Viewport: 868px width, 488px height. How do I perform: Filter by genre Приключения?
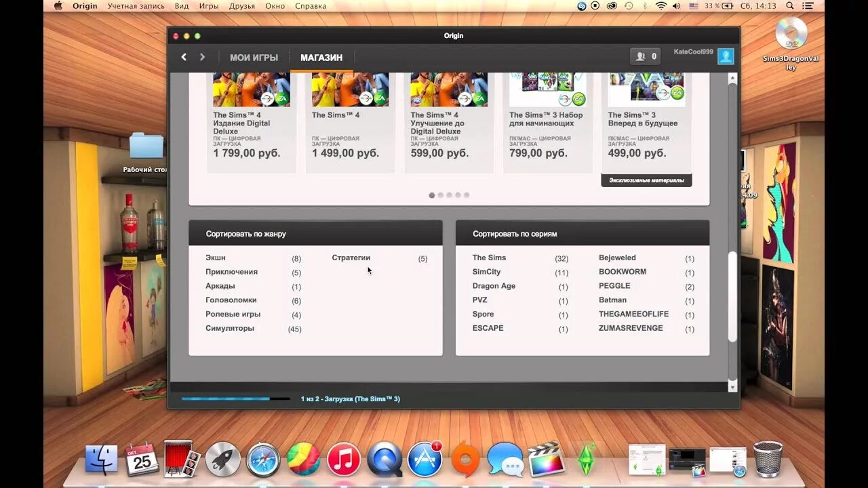231,272
